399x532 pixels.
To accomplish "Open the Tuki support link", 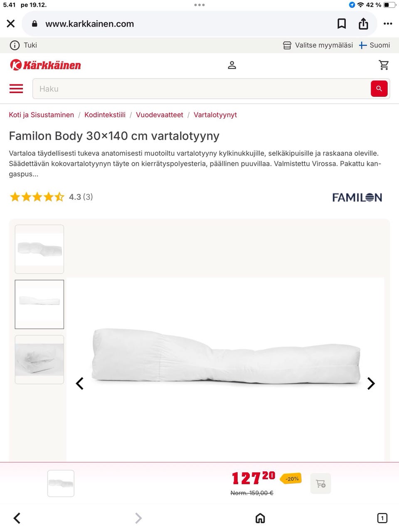I will (24, 45).
